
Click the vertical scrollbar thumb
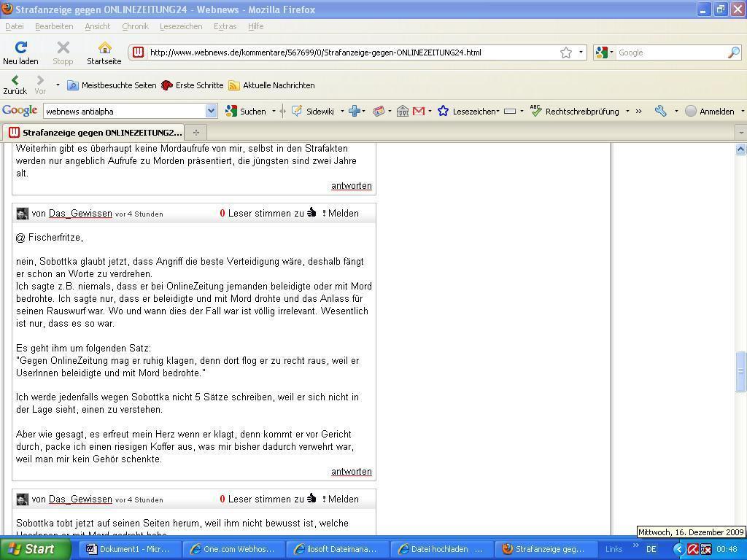(x=740, y=372)
